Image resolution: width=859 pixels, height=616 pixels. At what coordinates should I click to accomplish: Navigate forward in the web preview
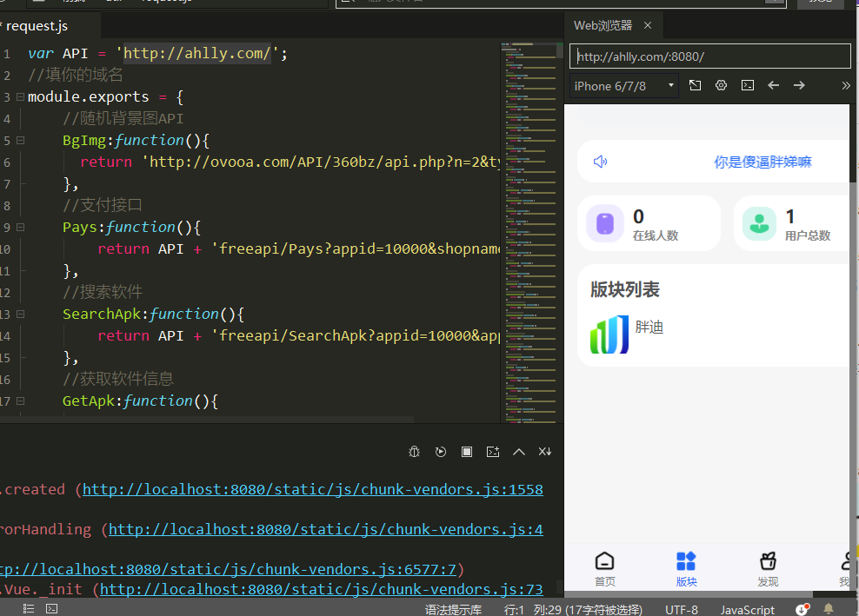coord(799,84)
